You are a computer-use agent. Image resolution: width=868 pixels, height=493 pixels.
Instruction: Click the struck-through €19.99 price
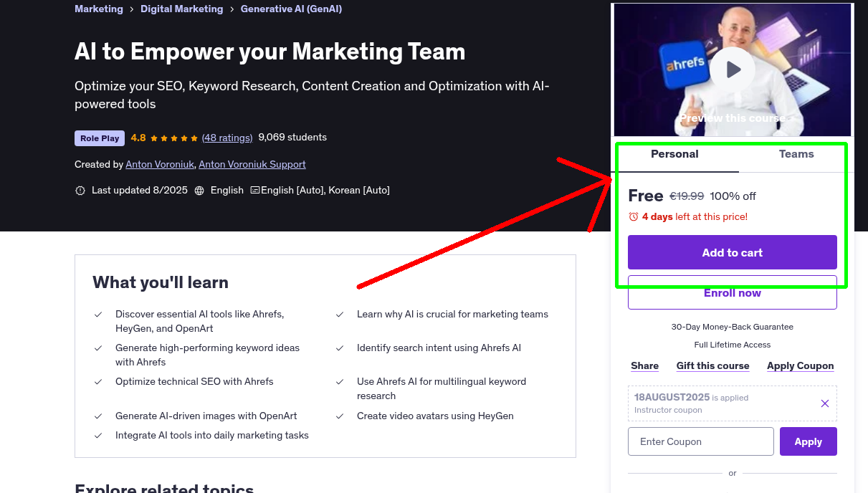pos(687,196)
